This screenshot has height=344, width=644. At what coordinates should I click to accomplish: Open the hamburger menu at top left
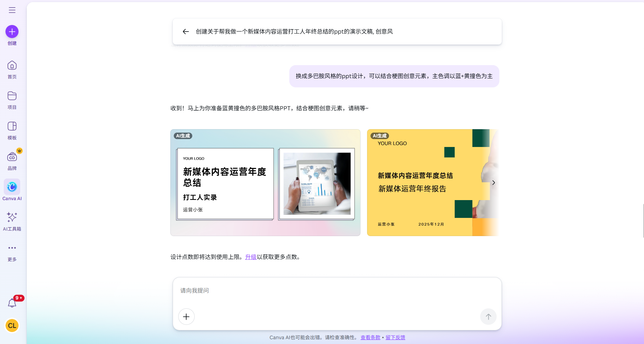[x=12, y=10]
